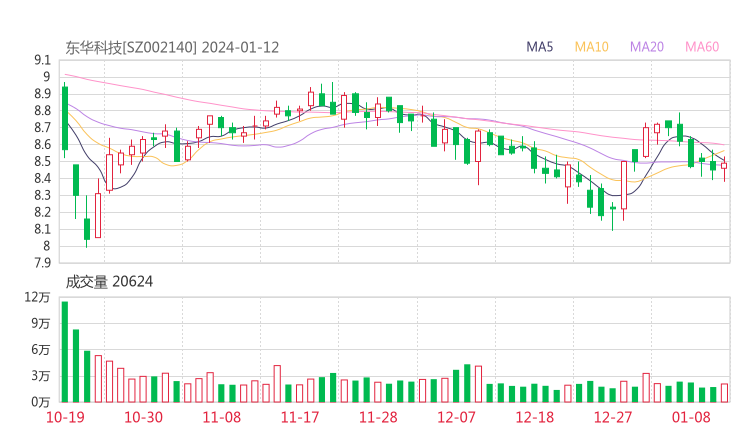Screen dimensions: 740x440
Task: Click the 3万 volume axis label
Action: (41, 376)
